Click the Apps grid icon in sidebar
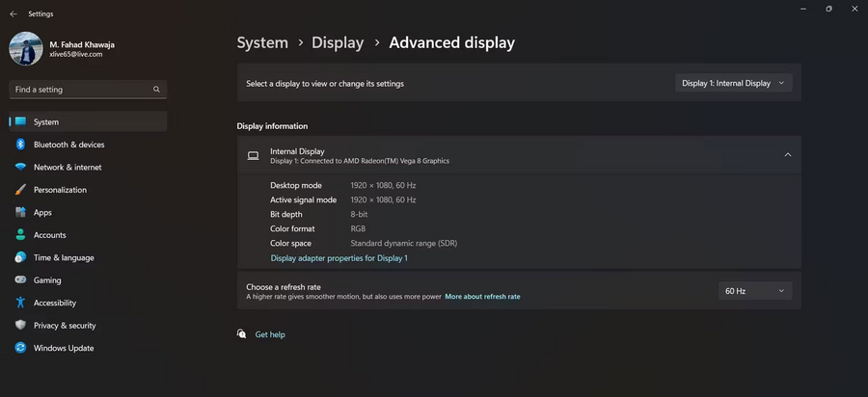The height and width of the screenshot is (397, 868). [20, 212]
